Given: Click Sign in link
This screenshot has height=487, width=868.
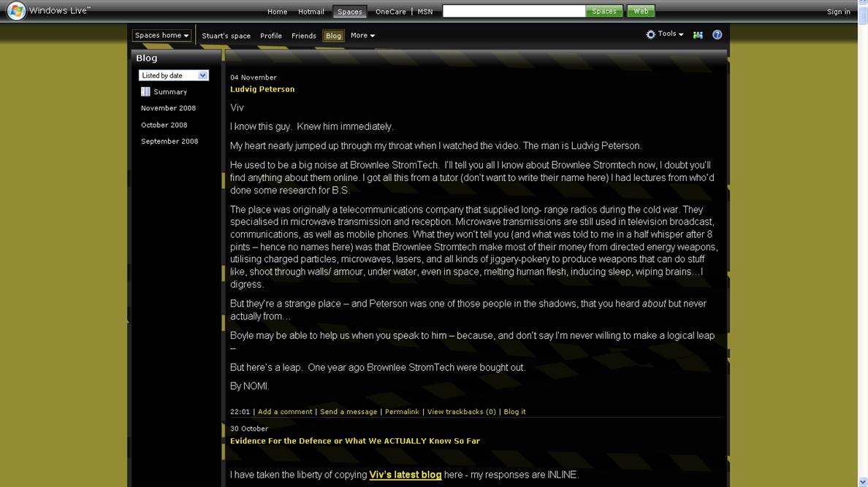Looking at the screenshot, I should [838, 12].
